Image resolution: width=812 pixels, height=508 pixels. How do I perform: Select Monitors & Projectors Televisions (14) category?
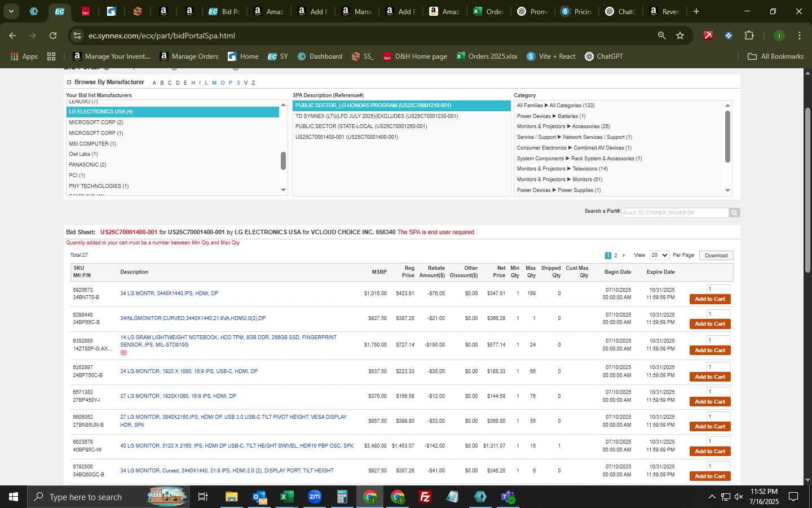click(562, 169)
